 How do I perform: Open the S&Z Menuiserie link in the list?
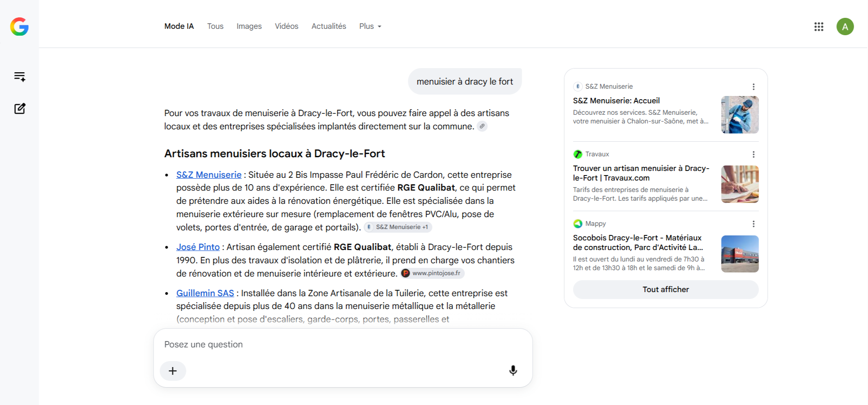pyautogui.click(x=209, y=175)
